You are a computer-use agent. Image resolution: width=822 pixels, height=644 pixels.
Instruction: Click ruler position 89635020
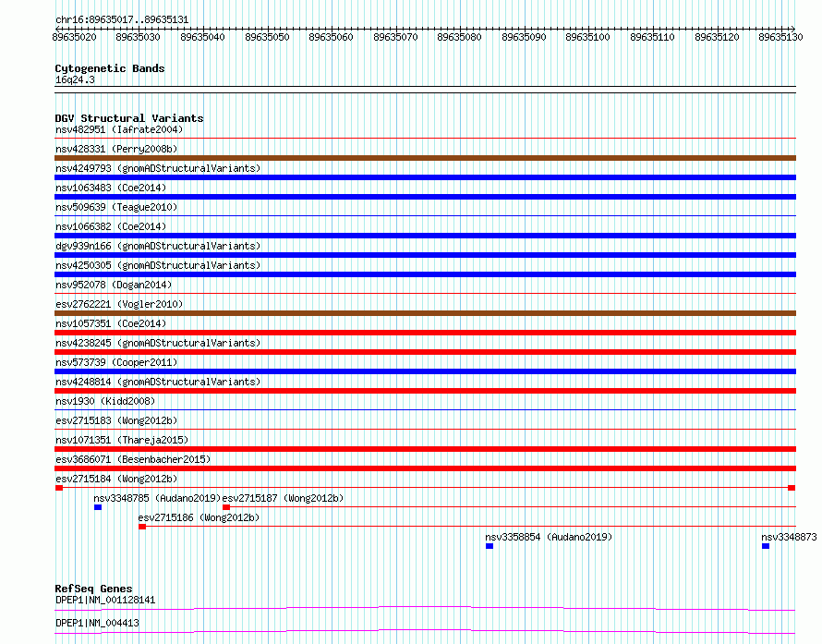point(75,37)
